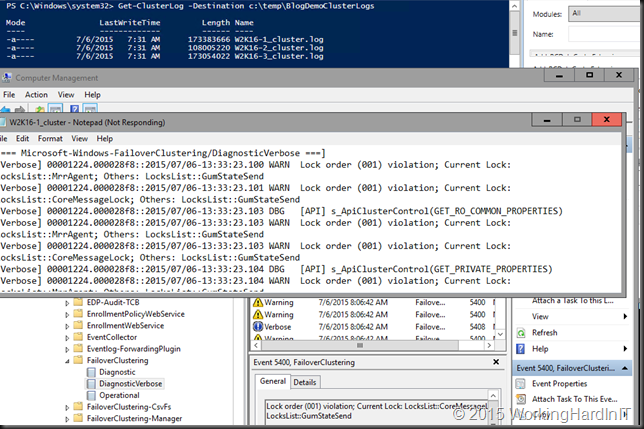Click Back arrow in Computer Management toolbar
Viewport: 644px width, 429px height.
pos(5,110)
